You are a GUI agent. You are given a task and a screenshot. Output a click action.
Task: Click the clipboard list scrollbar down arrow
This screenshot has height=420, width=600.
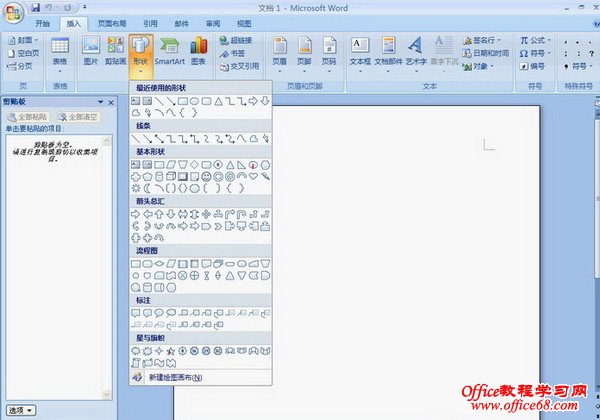pyautogui.click(x=107, y=394)
